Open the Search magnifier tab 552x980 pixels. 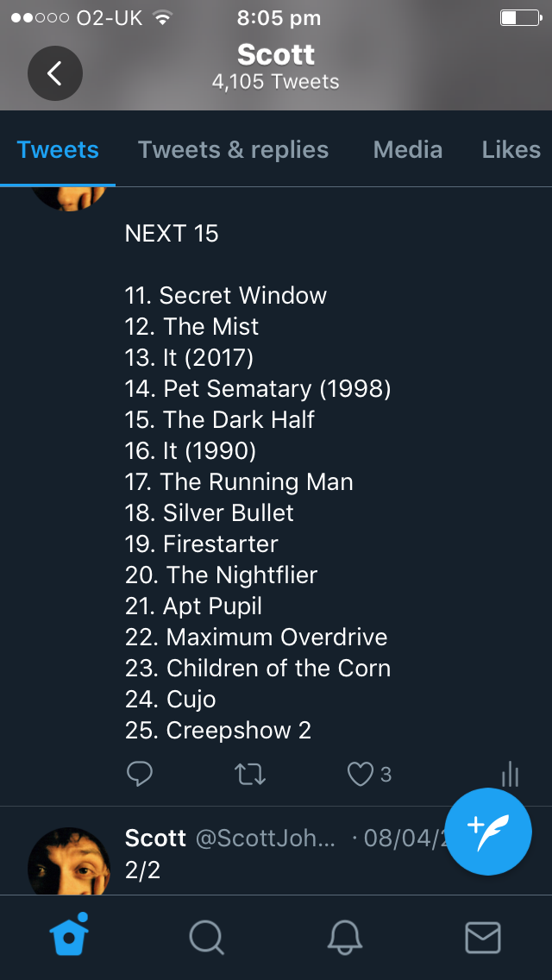(207, 937)
